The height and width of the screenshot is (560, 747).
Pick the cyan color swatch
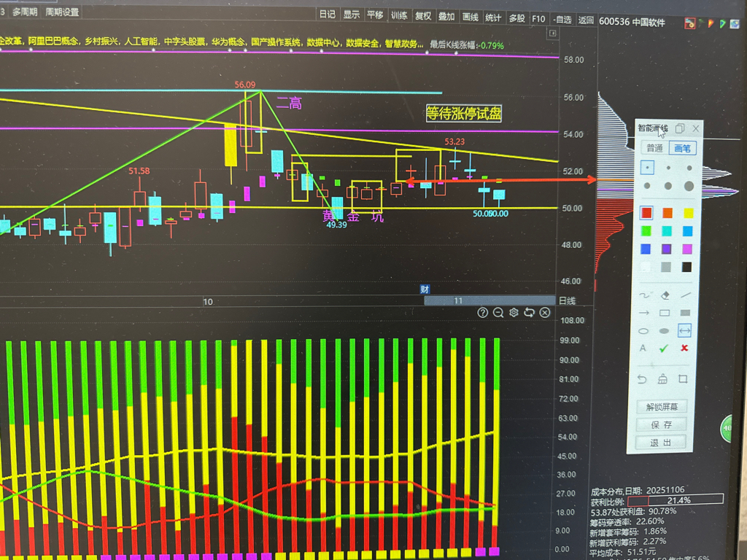point(667,231)
